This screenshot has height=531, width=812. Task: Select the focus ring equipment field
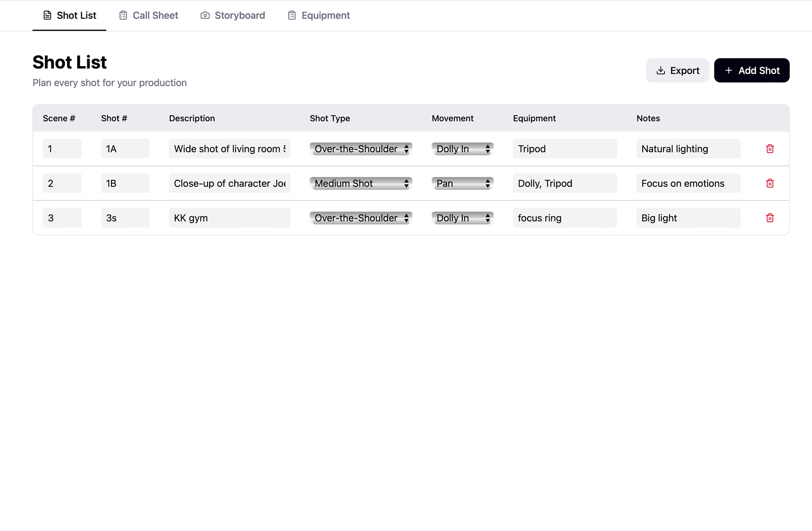564,218
